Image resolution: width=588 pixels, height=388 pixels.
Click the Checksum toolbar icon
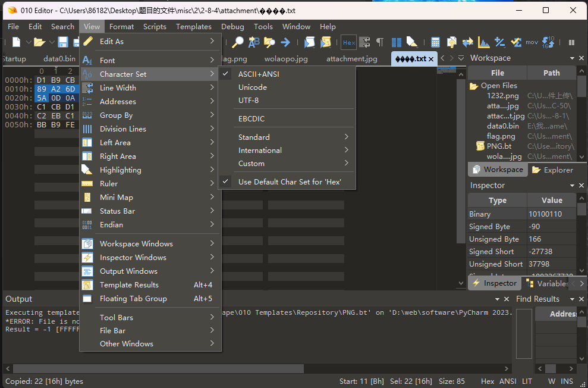[x=516, y=42]
